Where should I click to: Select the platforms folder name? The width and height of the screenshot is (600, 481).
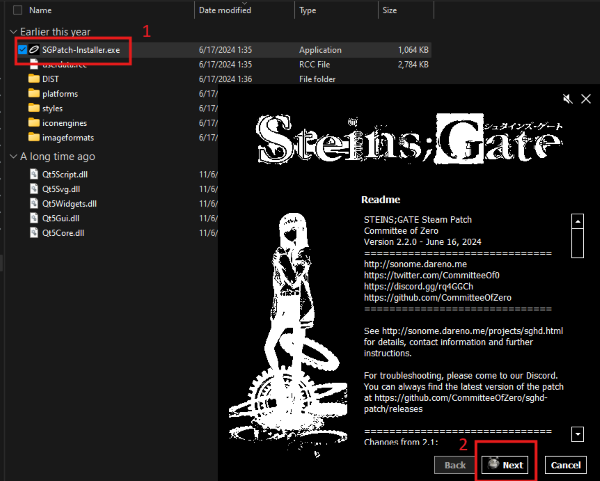(60, 93)
